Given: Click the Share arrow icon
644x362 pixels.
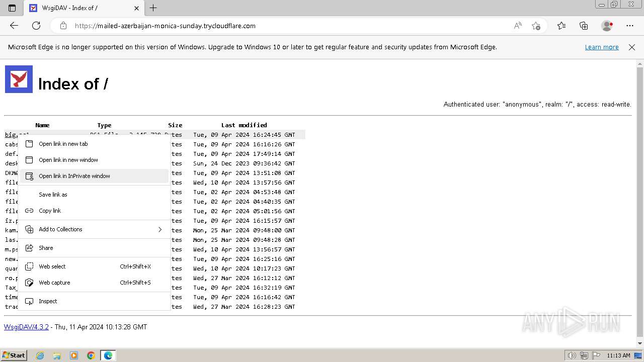Looking at the screenshot, I should [29, 248].
